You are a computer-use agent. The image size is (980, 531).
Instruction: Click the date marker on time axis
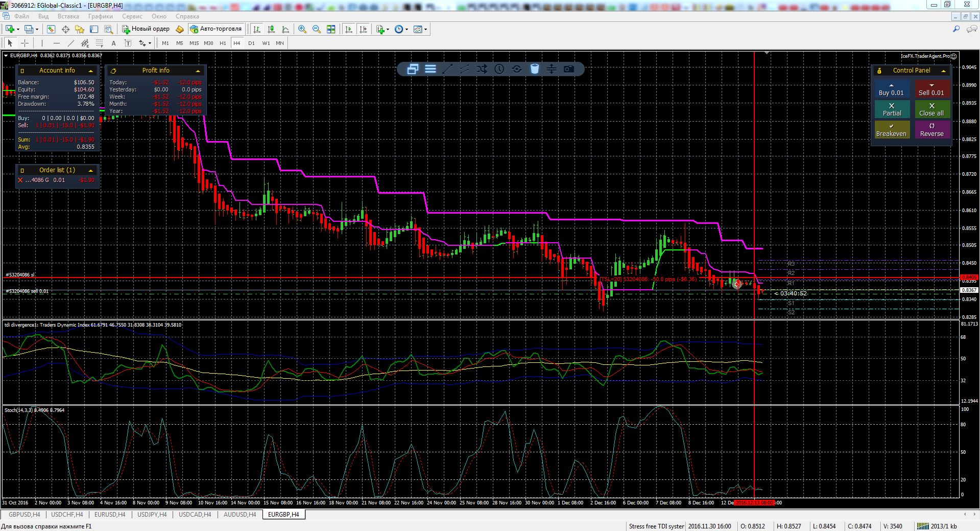[754, 502]
